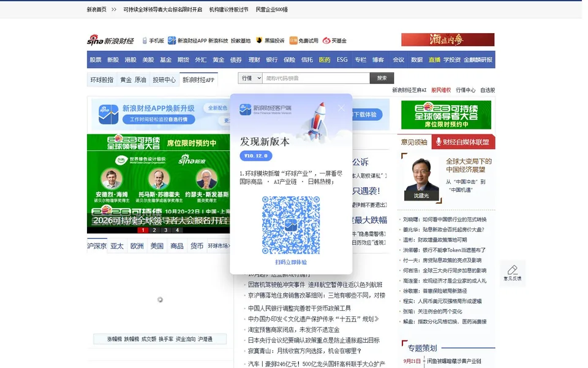This screenshot has width=588, height=368.
Task: Click the 自选股 link
Action: click(488, 90)
